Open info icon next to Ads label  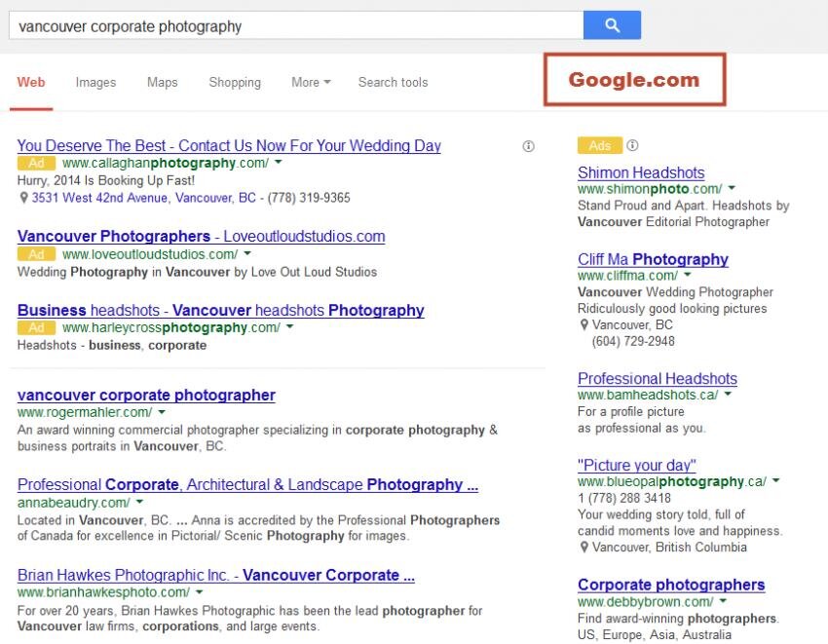point(632,145)
